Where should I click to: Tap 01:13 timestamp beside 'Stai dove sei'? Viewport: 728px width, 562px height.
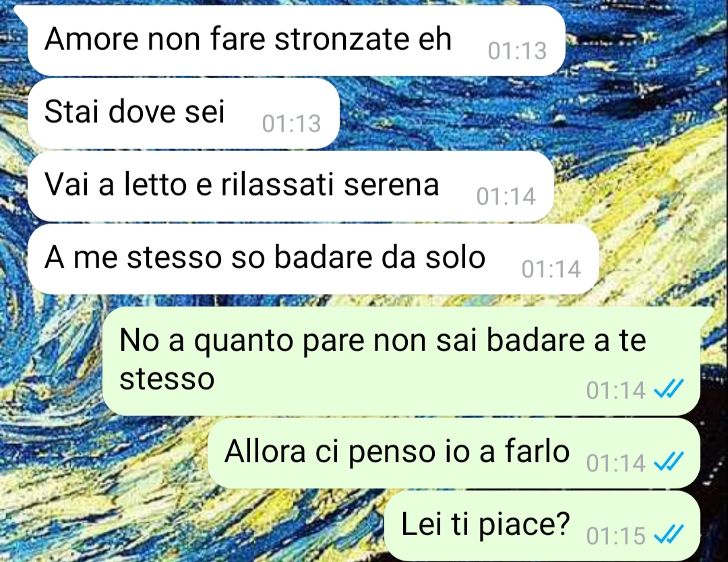pyautogui.click(x=292, y=123)
